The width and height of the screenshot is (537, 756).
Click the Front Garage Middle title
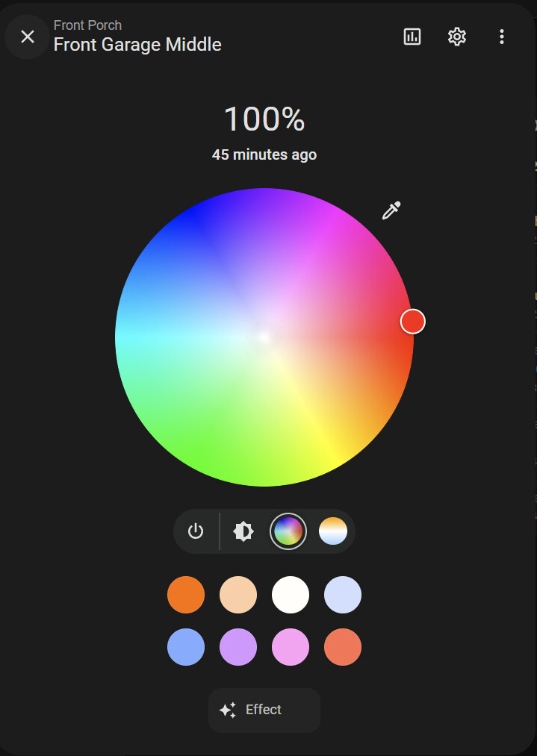click(x=137, y=45)
